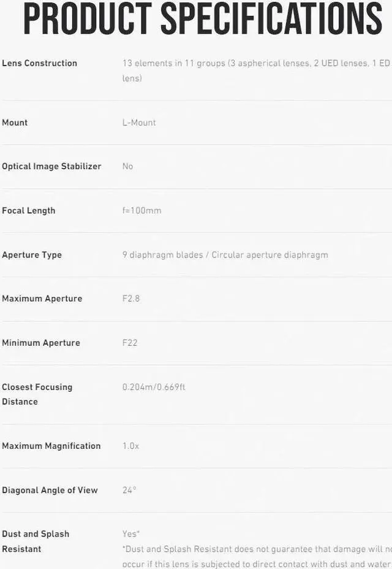Click the Product Specifications heading
This screenshot has height=569, width=392.
click(202, 20)
